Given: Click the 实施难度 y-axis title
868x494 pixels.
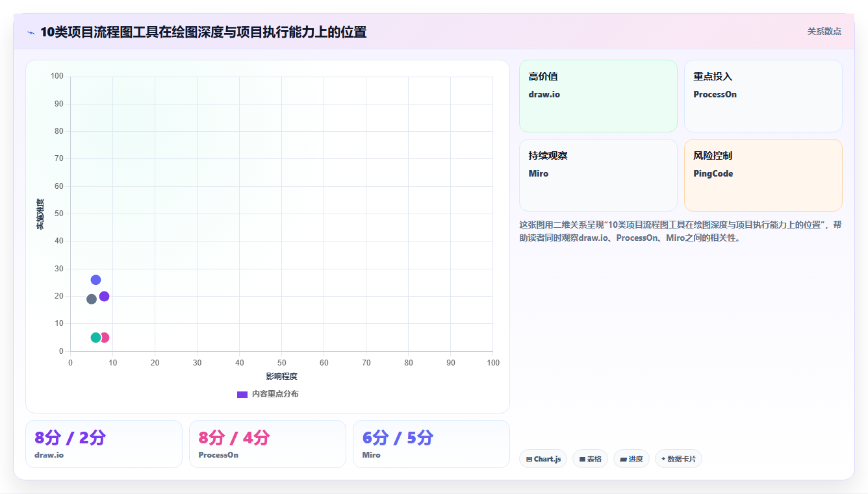Looking at the screenshot, I should click(40, 214).
